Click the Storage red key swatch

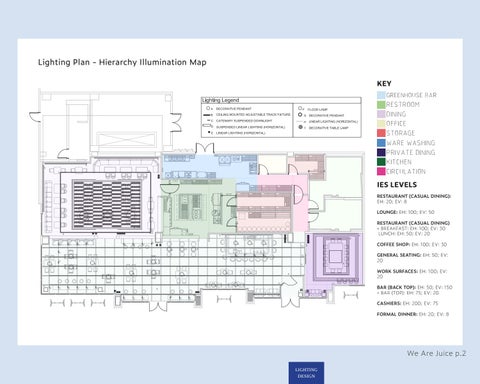[381, 133]
